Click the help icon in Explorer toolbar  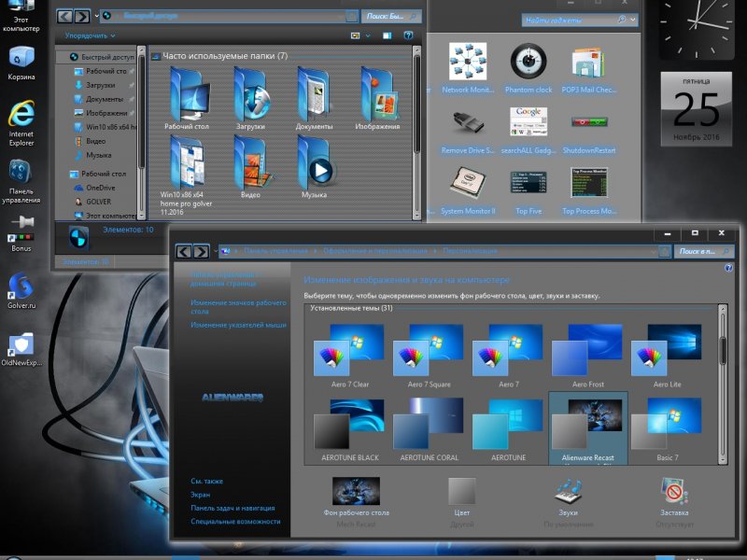pos(408,35)
